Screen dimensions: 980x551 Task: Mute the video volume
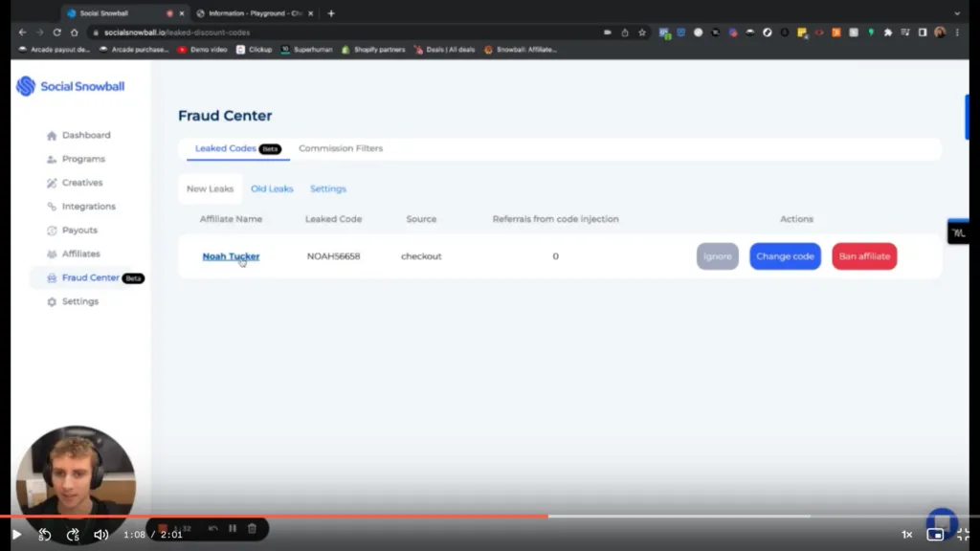(100, 535)
